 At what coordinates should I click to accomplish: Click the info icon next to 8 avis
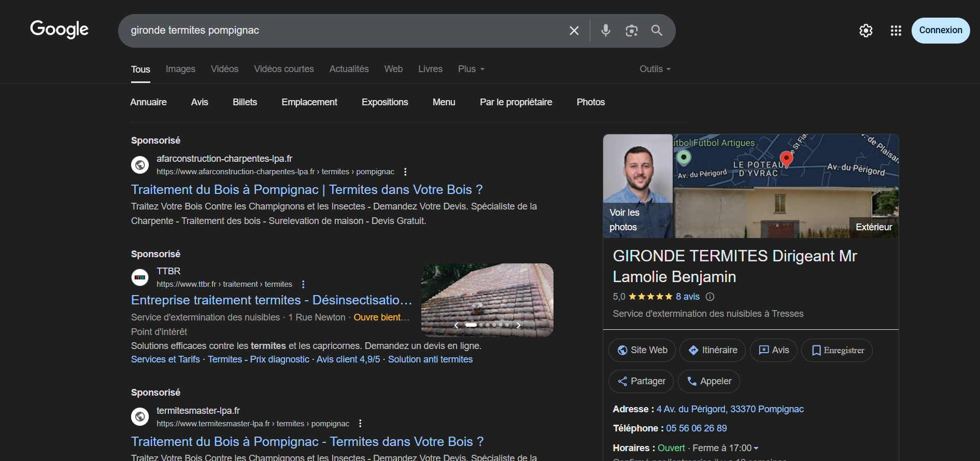(710, 297)
